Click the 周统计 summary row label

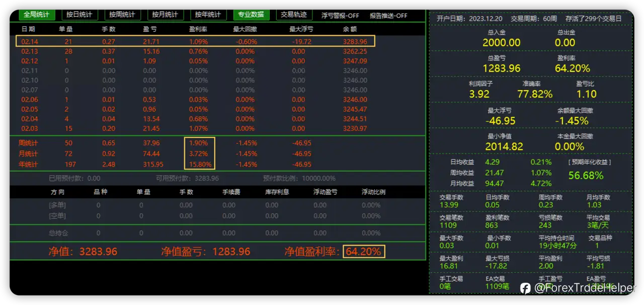click(x=28, y=143)
